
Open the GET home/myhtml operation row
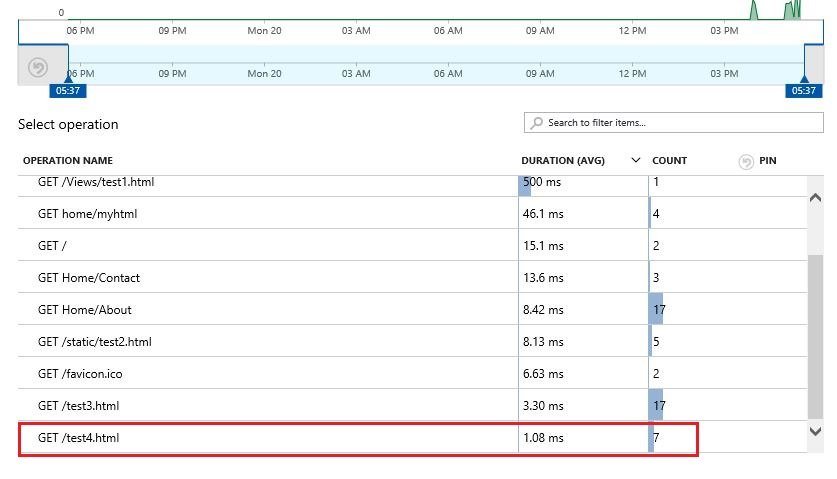87,214
